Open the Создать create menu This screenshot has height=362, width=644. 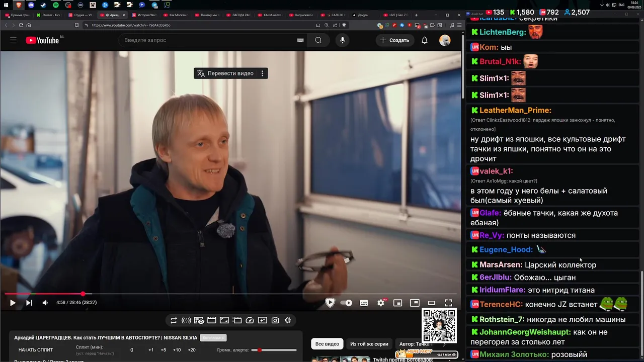pyautogui.click(x=394, y=40)
